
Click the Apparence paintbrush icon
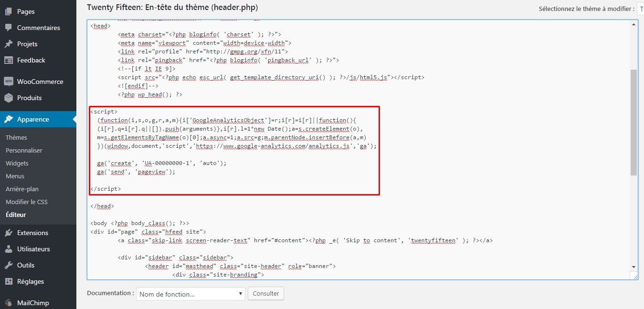9,119
